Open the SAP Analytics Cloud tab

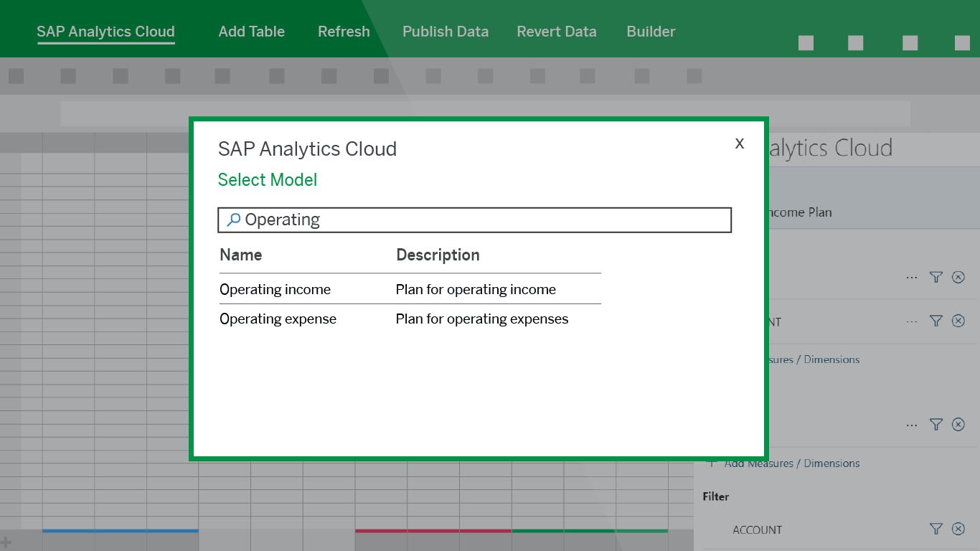click(x=106, y=32)
